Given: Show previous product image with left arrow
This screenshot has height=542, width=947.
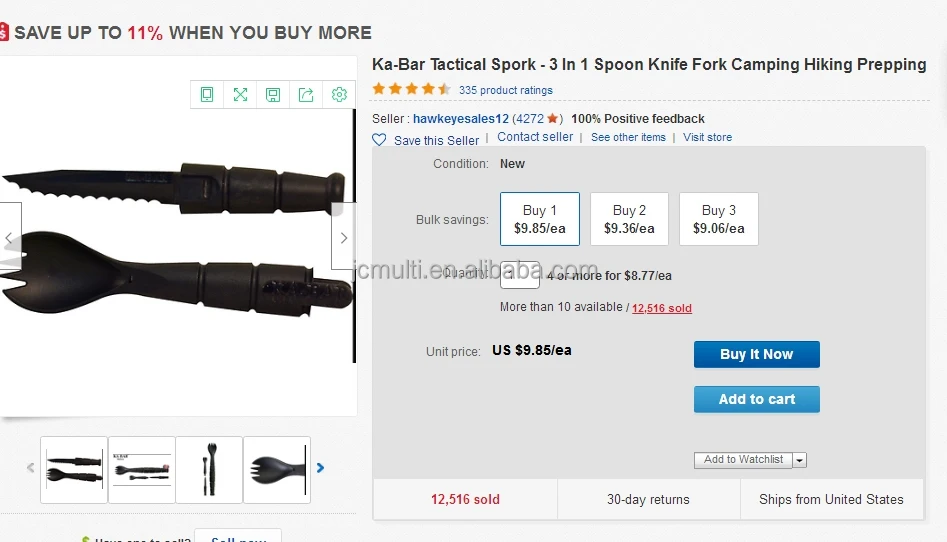Looking at the screenshot, I should point(9,238).
